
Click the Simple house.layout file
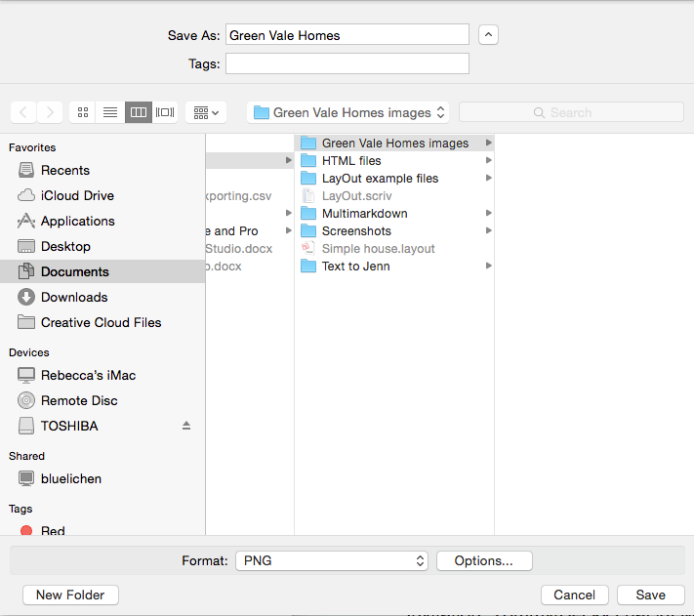(x=394, y=248)
